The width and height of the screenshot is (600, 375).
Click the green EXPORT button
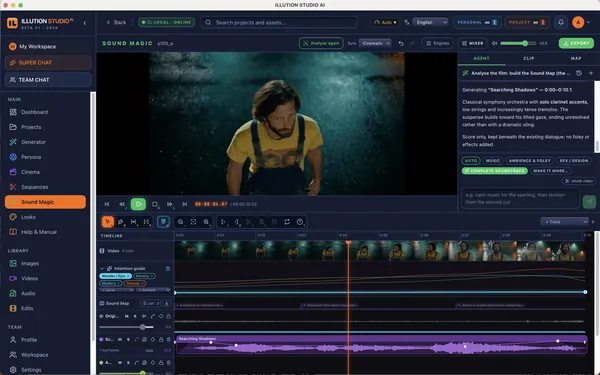(576, 43)
